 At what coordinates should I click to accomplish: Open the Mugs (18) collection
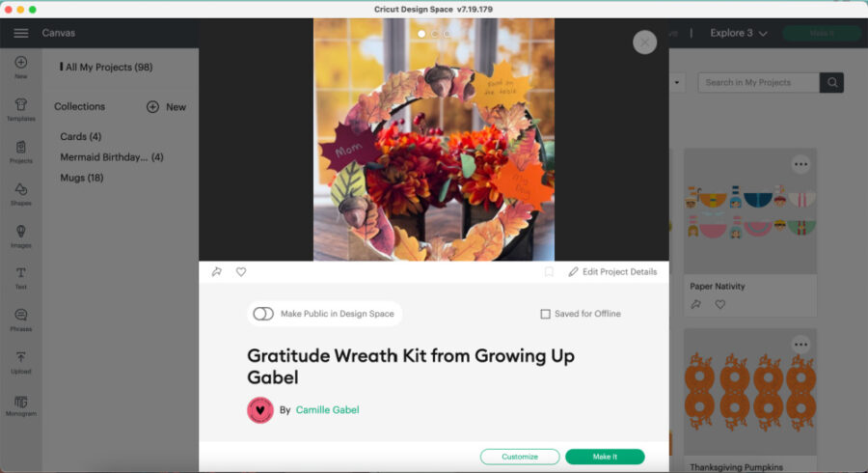coord(82,178)
